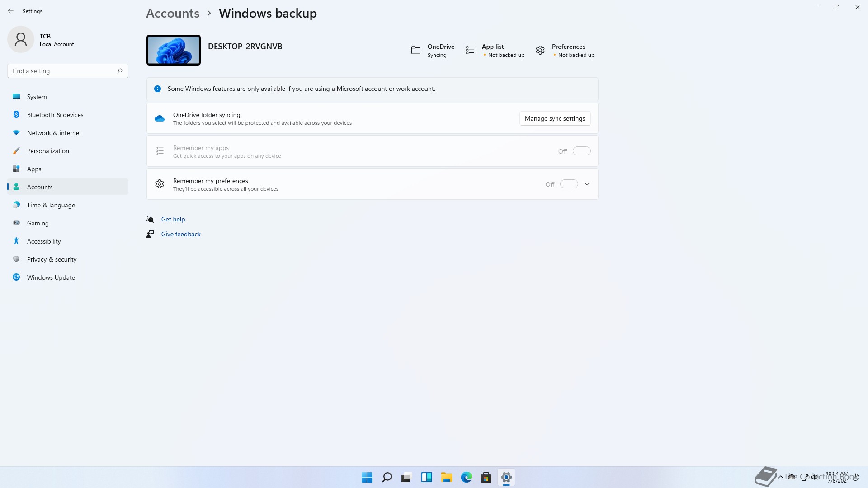The image size is (868, 488).
Task: Click Manage sync settings button
Action: tap(555, 118)
